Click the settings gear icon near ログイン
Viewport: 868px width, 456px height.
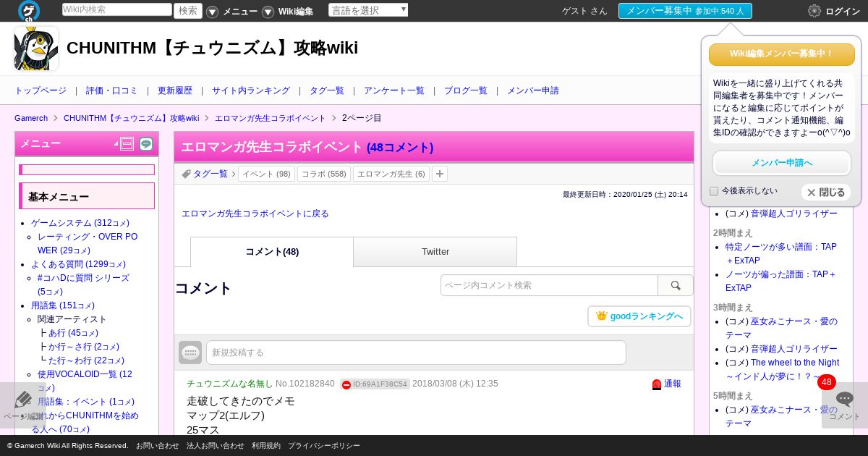point(814,11)
